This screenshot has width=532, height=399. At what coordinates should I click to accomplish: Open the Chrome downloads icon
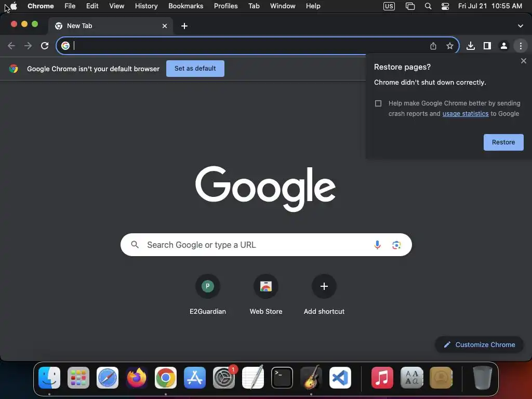471,46
